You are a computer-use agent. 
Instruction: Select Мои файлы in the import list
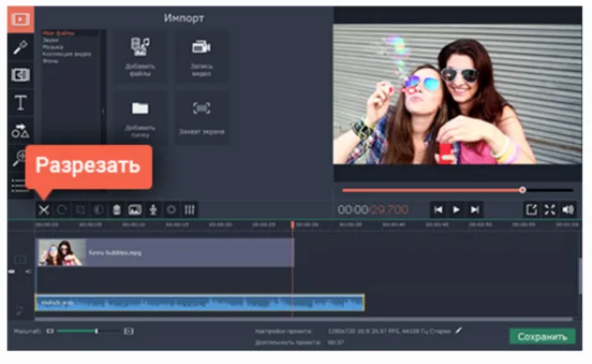point(58,33)
